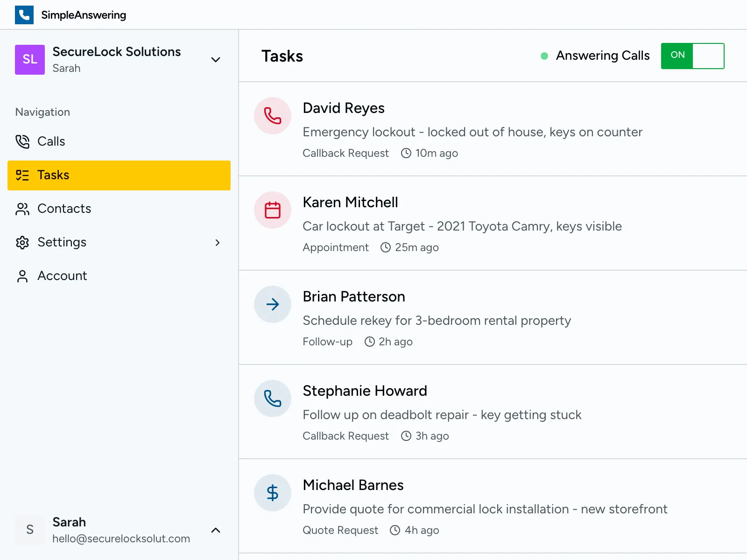Collapse the Sarah user menu chevron

215,530
